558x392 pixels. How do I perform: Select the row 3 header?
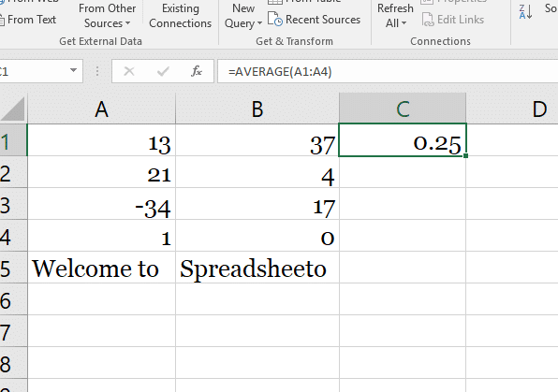pos(13,204)
